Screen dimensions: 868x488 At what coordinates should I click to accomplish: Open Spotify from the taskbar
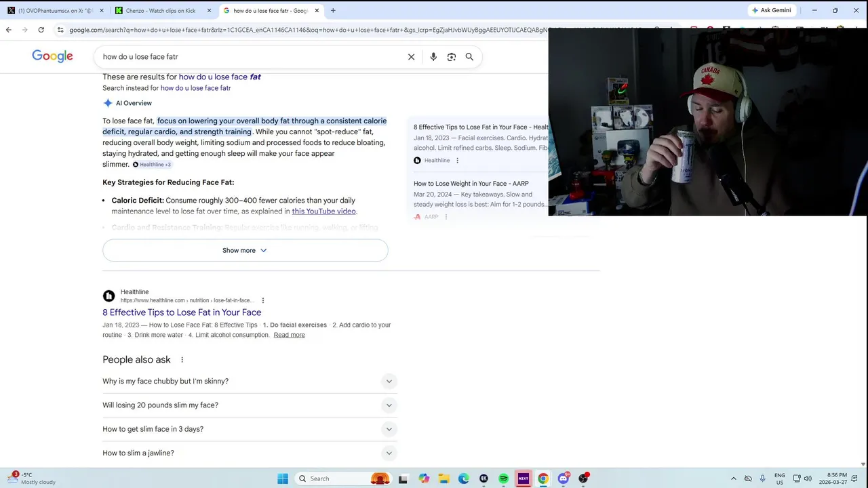pos(503,479)
